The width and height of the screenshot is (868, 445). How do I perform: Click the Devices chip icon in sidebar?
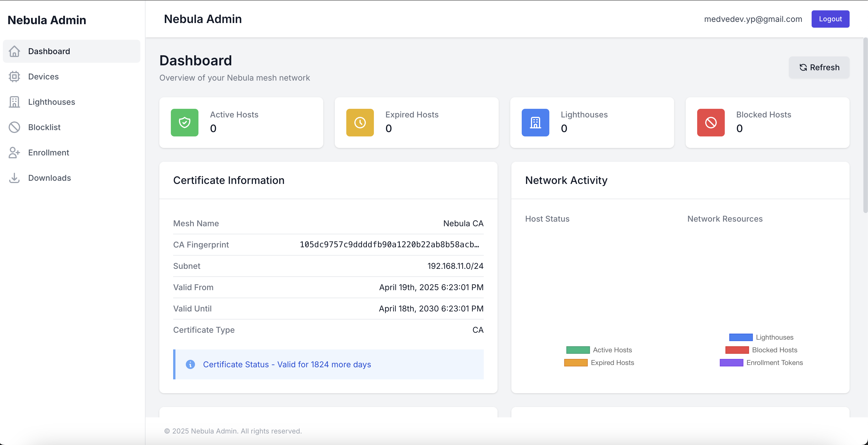pyautogui.click(x=14, y=77)
